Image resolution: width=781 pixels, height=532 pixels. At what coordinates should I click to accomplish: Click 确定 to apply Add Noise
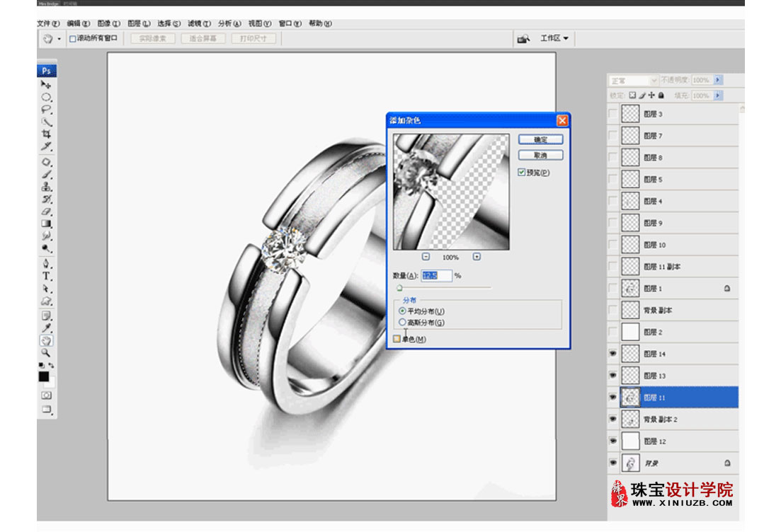540,140
